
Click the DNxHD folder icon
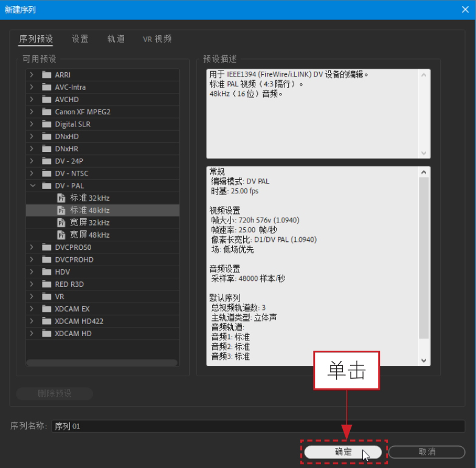(46, 136)
